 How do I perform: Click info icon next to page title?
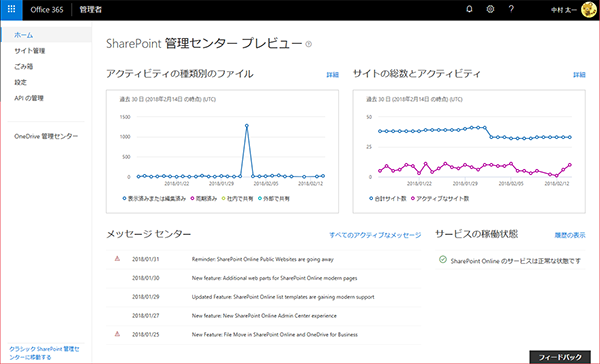pos(308,44)
